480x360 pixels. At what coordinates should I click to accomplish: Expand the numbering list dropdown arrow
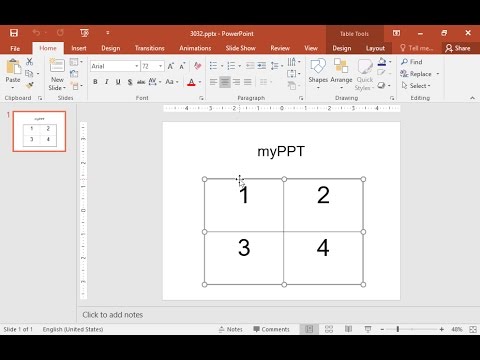tap(239, 66)
